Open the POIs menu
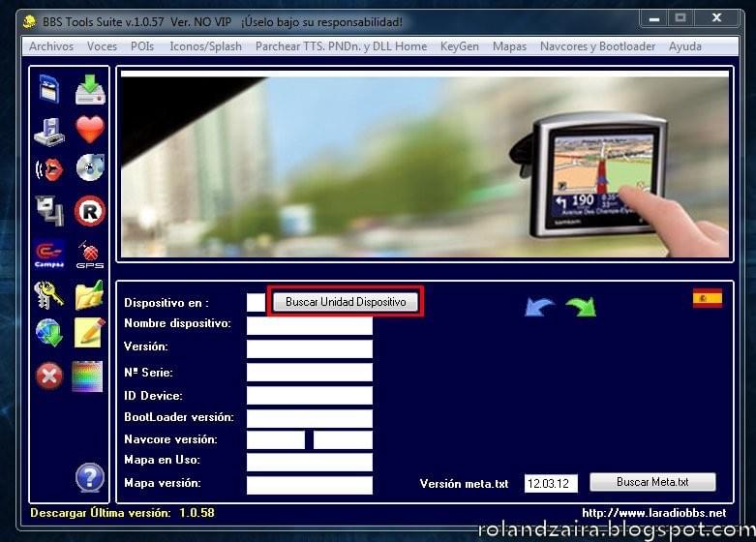This screenshot has width=756, height=542. (142, 46)
